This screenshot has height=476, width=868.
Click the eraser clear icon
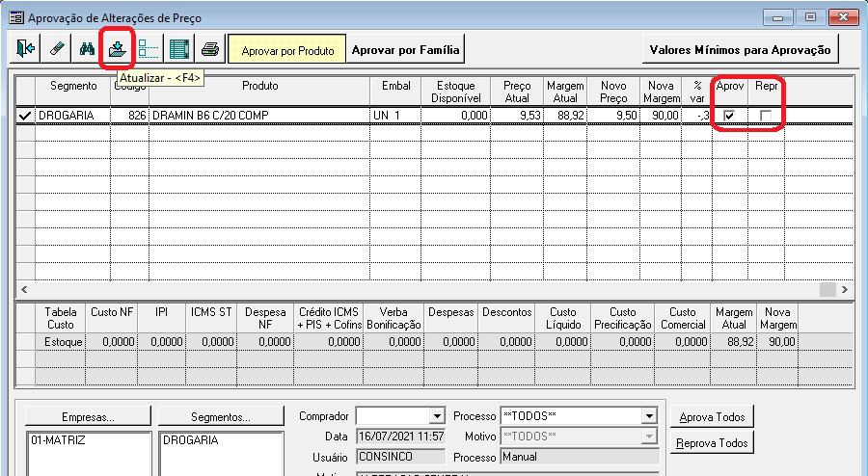click(57, 49)
